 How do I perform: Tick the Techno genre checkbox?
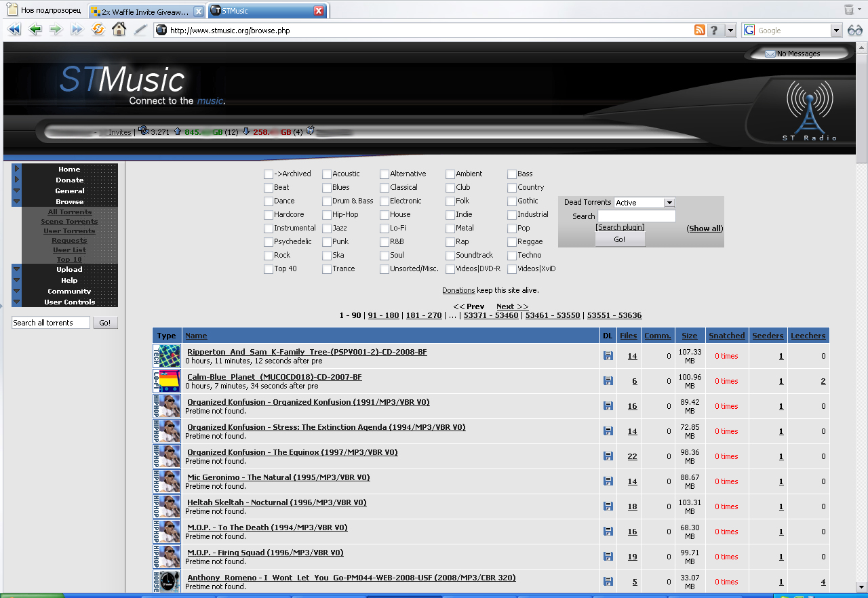pos(512,256)
